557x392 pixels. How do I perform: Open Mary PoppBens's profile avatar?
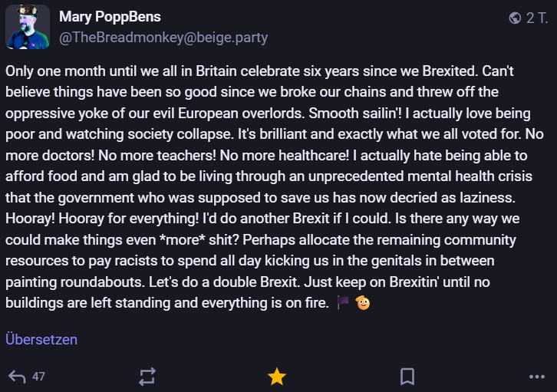pos(28,27)
